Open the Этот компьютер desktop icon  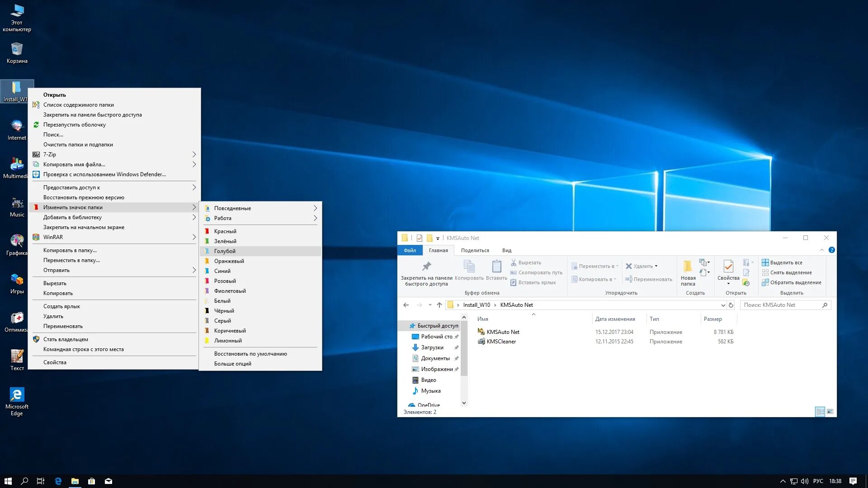coord(17,18)
